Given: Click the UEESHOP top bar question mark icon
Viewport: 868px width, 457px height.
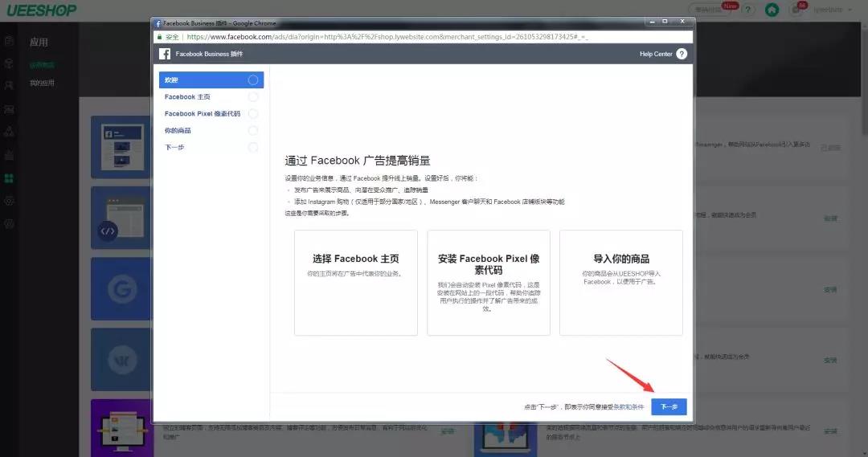Looking at the screenshot, I should [748, 10].
